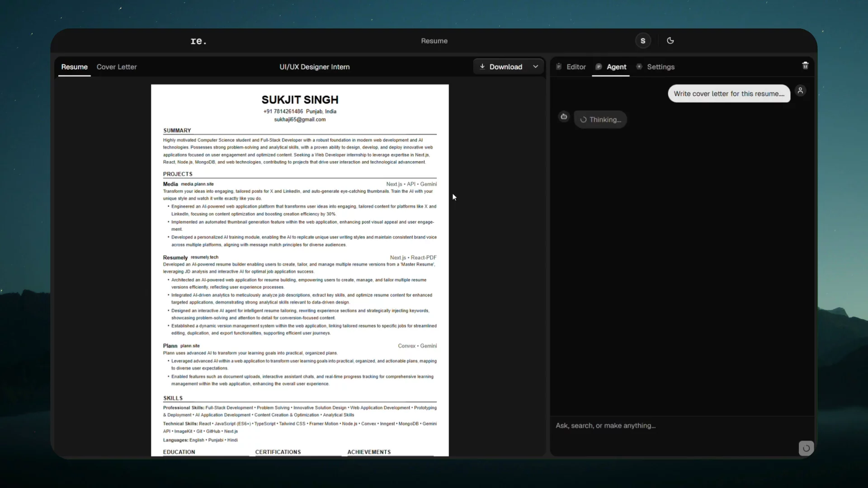Click the Agent tab icon
Screen dimensions: 868x488
pos(599,67)
